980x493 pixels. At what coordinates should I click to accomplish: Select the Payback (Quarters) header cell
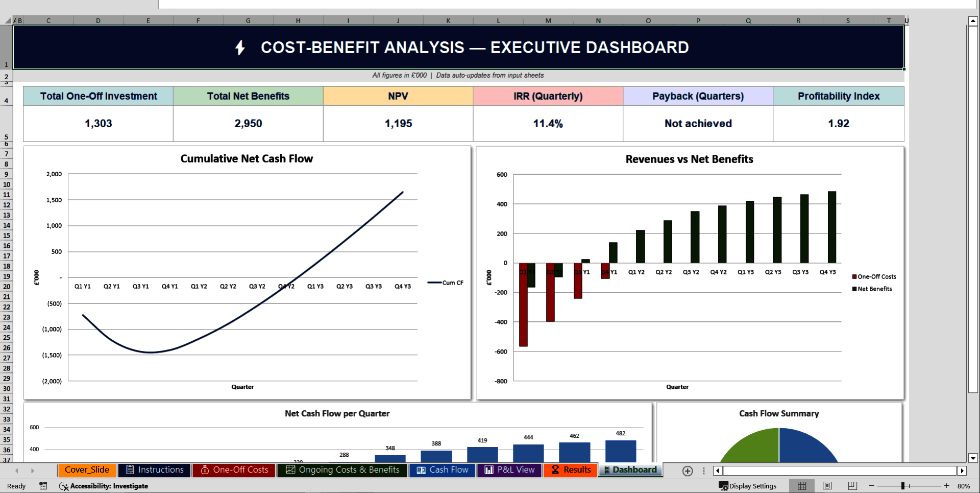click(698, 96)
